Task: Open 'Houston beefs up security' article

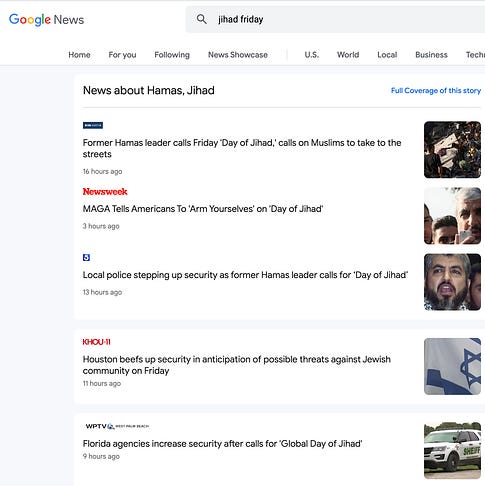Action: tap(237, 365)
